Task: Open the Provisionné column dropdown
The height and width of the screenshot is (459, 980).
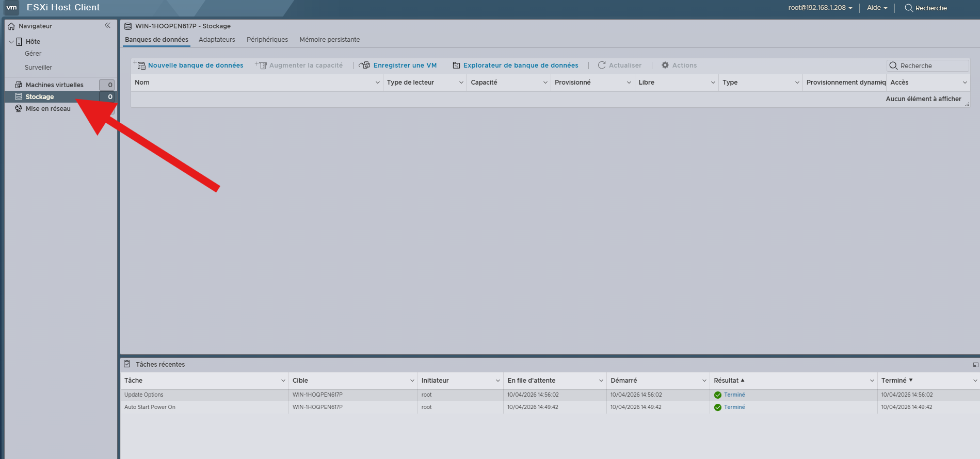Action: pos(629,83)
